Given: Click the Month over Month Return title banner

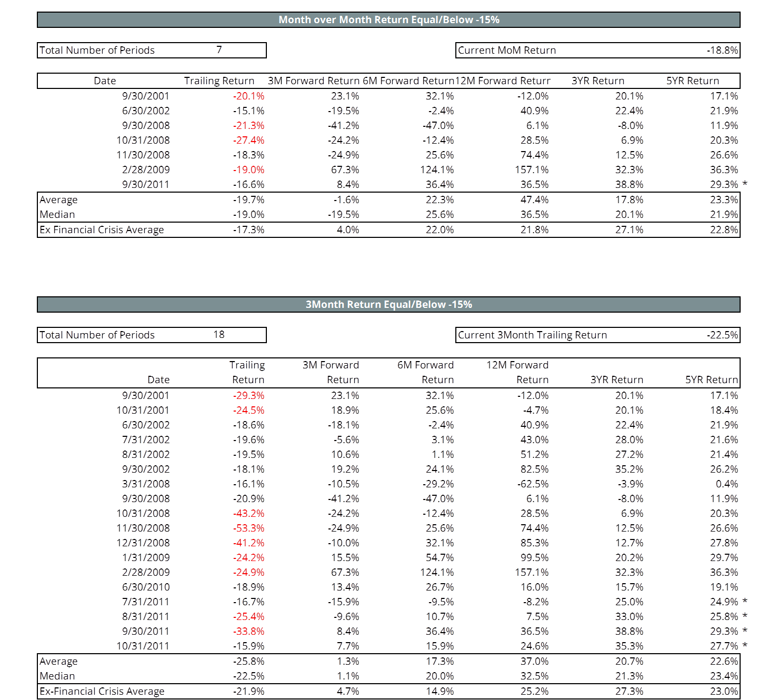Looking at the screenshot, I should [388, 20].
